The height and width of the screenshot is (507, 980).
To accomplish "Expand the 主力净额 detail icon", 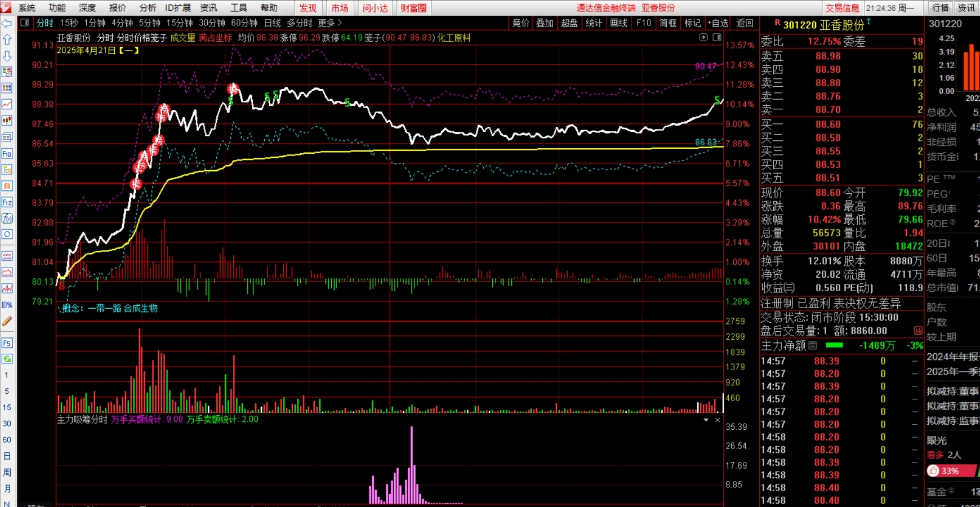I will (x=813, y=345).
